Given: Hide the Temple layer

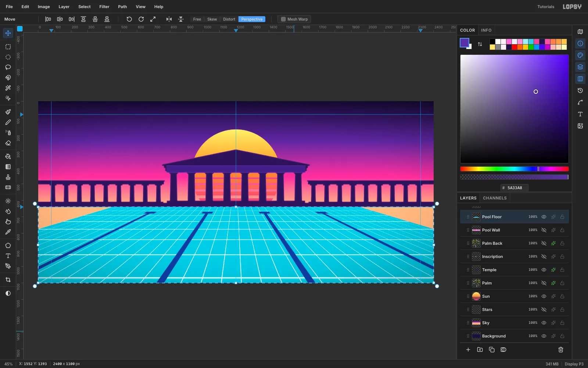Looking at the screenshot, I should point(544,270).
